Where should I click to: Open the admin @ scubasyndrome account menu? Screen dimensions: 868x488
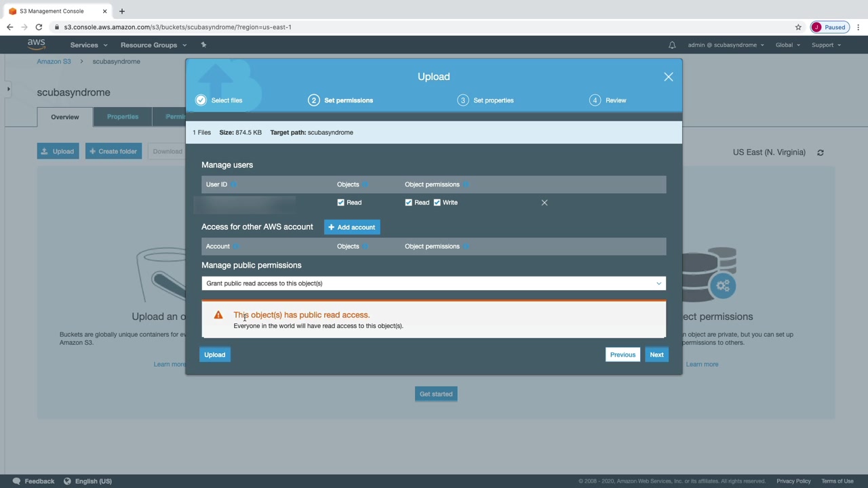click(x=726, y=45)
